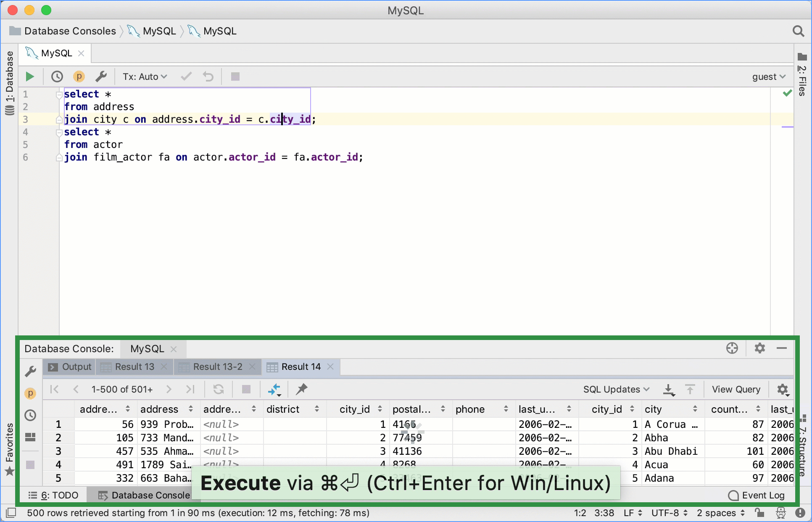Collapse the second select statement at line 4

(x=59, y=132)
